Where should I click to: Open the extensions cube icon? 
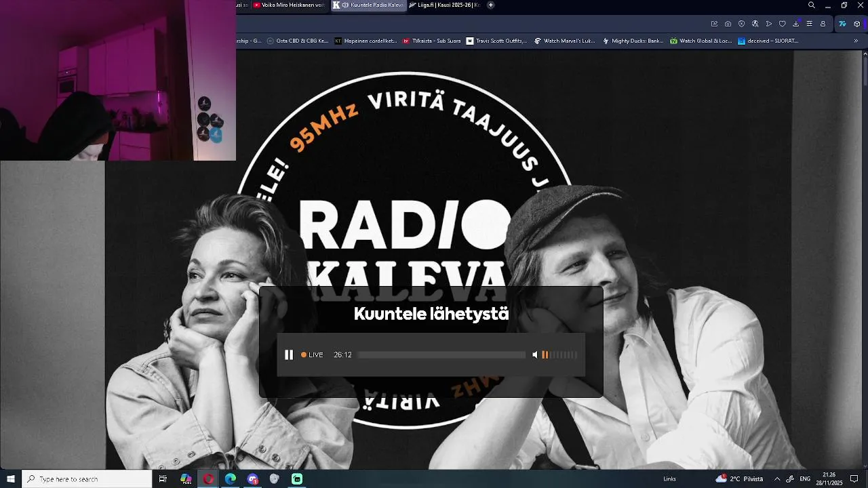856,24
